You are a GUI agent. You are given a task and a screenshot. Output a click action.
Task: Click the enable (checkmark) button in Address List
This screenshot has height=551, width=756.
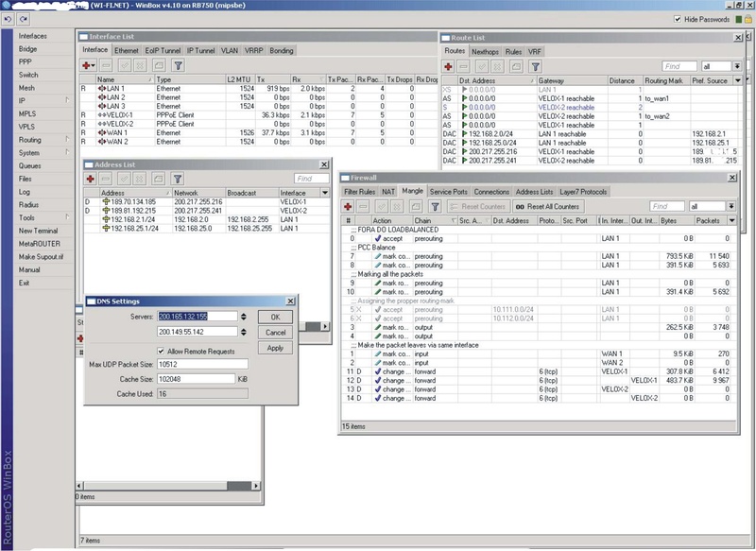pos(124,179)
